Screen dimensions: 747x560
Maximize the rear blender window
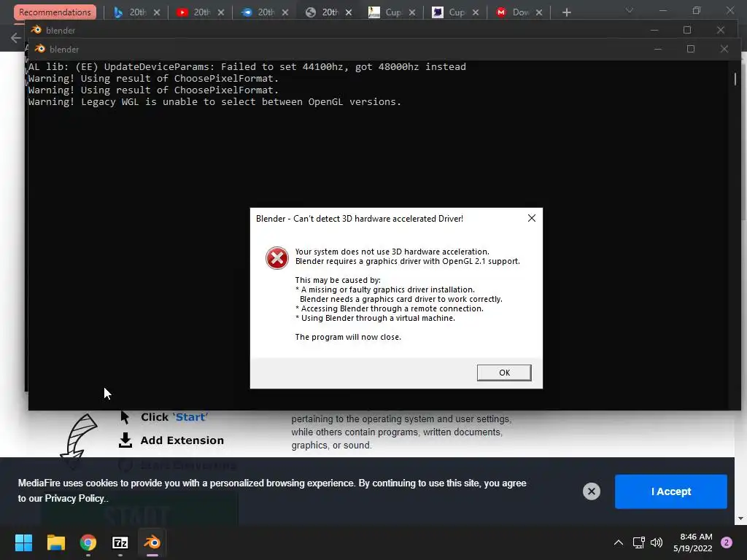pos(687,30)
